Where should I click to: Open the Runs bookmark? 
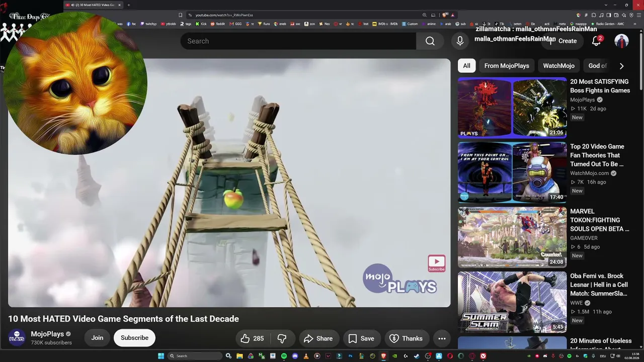pyautogui.click(x=264, y=24)
